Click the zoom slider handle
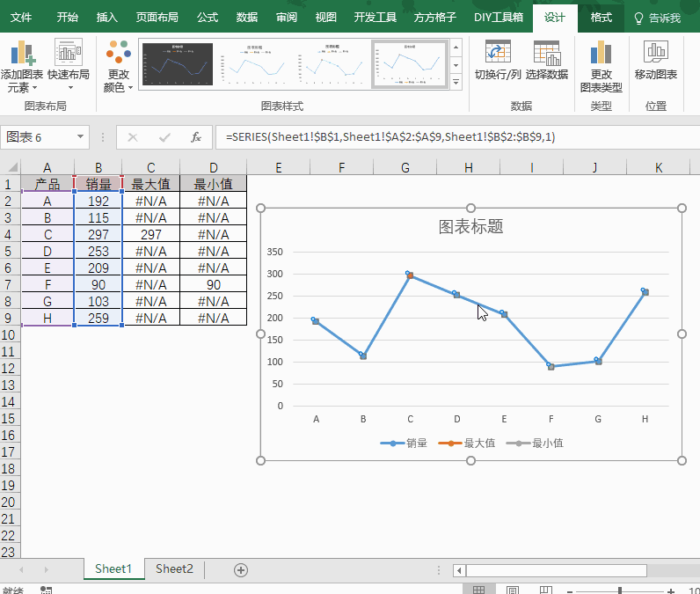 [620, 590]
